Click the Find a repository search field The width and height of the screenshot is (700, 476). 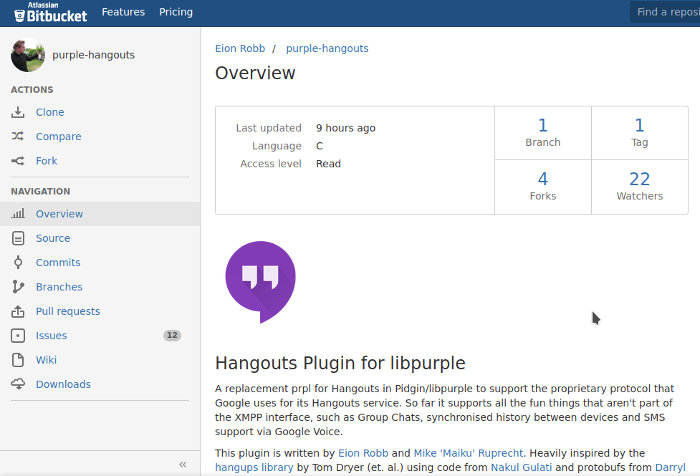[x=665, y=12]
